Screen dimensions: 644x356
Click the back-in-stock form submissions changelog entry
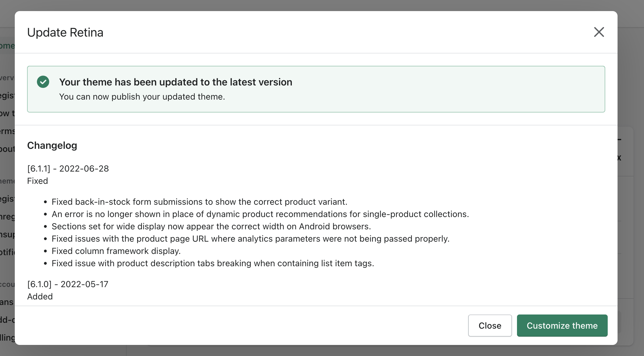point(199,202)
